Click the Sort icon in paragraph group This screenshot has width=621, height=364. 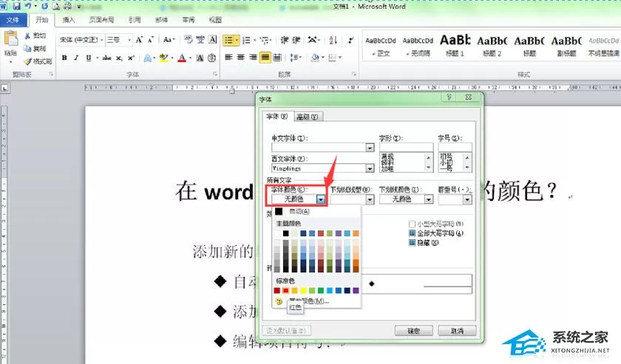click(x=333, y=40)
